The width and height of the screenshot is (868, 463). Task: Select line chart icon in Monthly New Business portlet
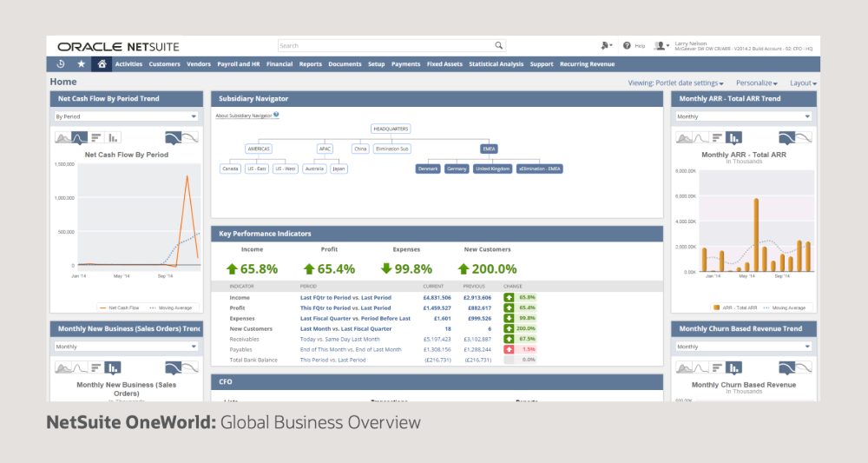(79, 367)
